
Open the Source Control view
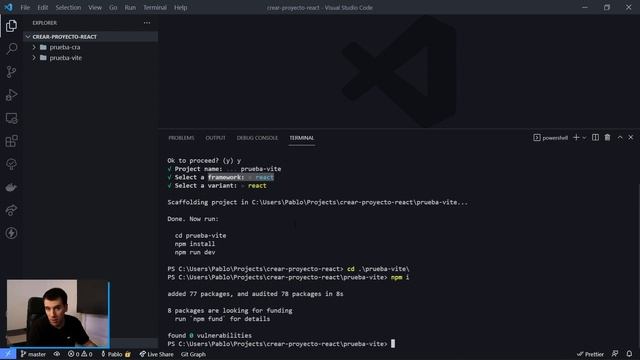coord(11,72)
